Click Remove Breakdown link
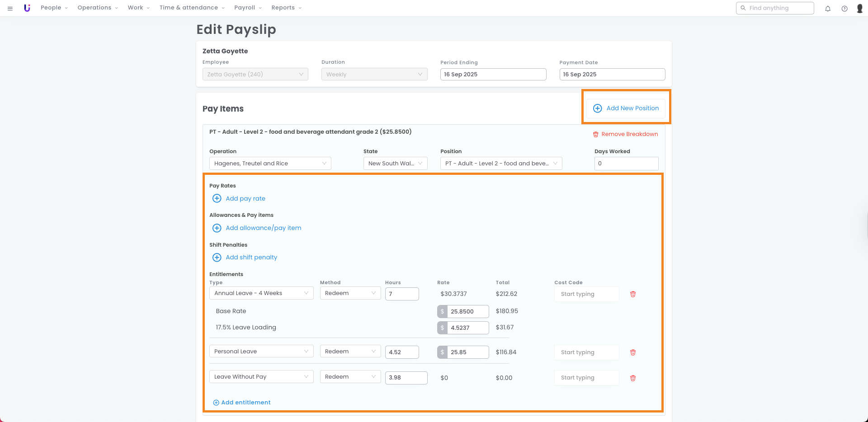The width and height of the screenshot is (868, 422). (x=625, y=134)
